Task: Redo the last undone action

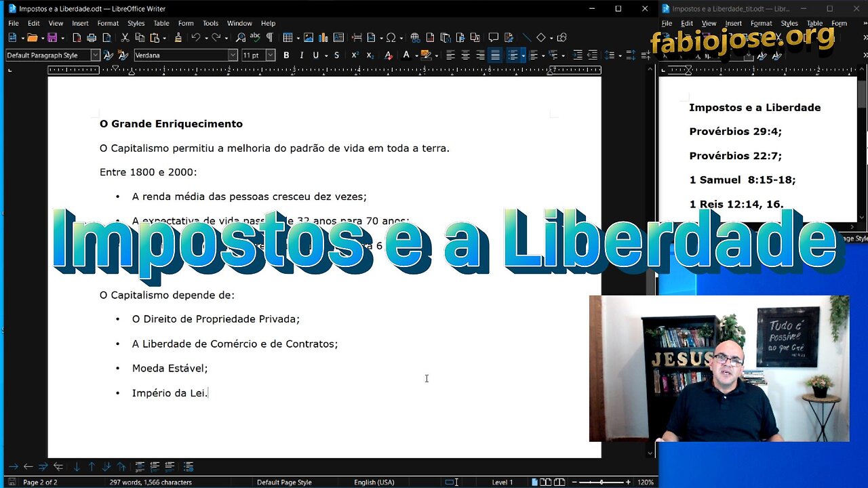Action: pos(216,38)
